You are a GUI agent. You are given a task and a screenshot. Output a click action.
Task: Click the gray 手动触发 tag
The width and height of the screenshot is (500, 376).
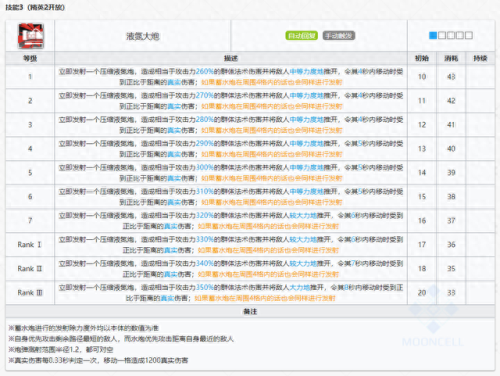coord(339,35)
